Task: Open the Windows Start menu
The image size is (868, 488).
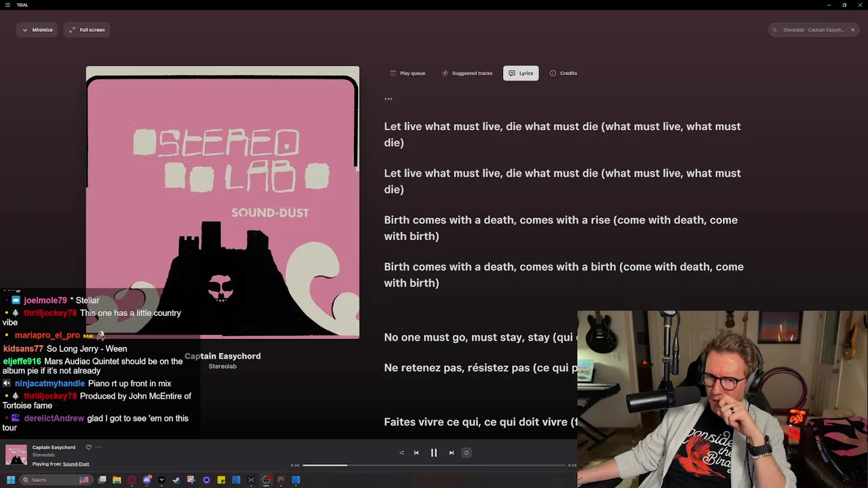Action: [11, 480]
